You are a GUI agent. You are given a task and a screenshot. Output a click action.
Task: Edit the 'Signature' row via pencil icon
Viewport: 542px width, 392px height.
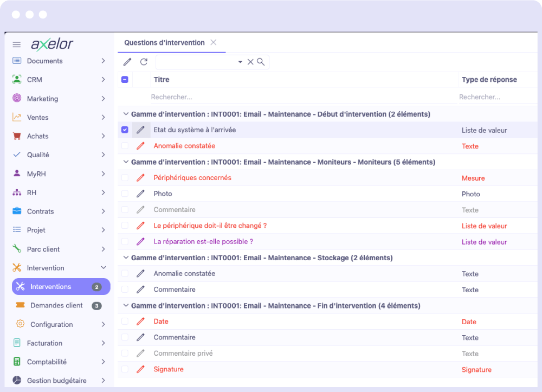[x=140, y=369]
